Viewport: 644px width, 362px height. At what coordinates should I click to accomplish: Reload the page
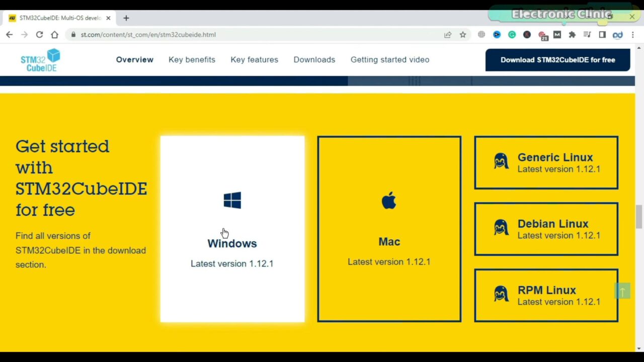point(39,35)
